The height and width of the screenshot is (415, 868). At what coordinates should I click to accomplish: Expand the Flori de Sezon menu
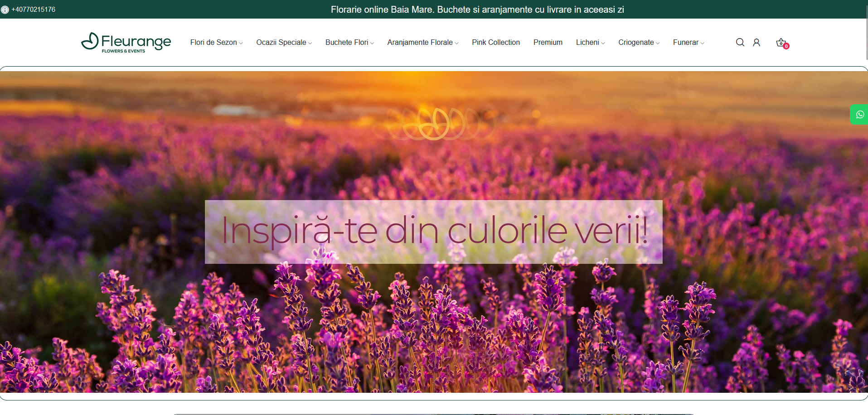(x=216, y=42)
